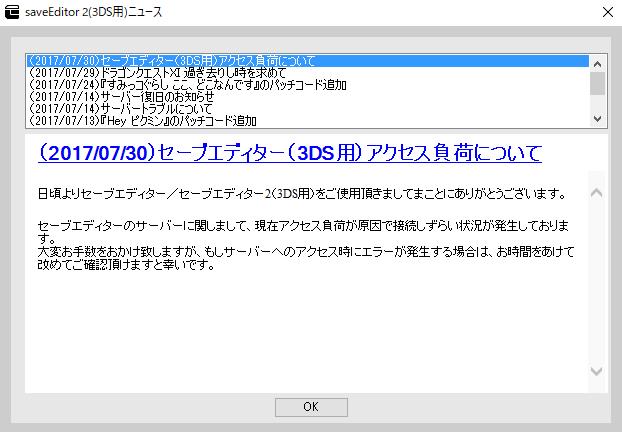Click the news list scrollbar thumb
This screenshot has height=432, width=622.
pyautogui.click(x=597, y=82)
